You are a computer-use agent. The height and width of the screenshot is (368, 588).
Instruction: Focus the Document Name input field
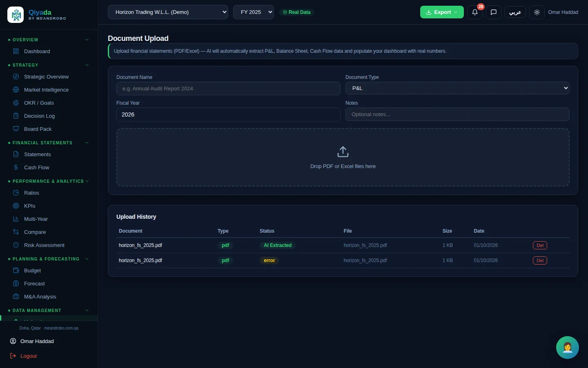click(228, 88)
